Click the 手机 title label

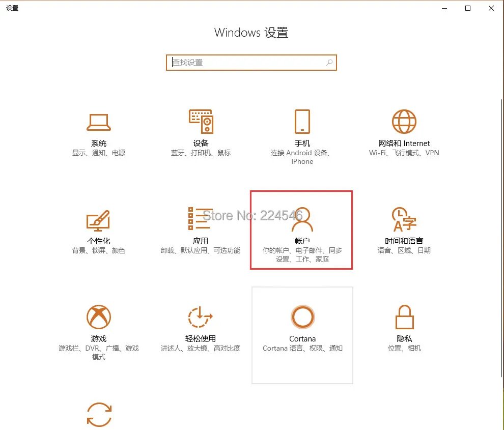[302, 144]
